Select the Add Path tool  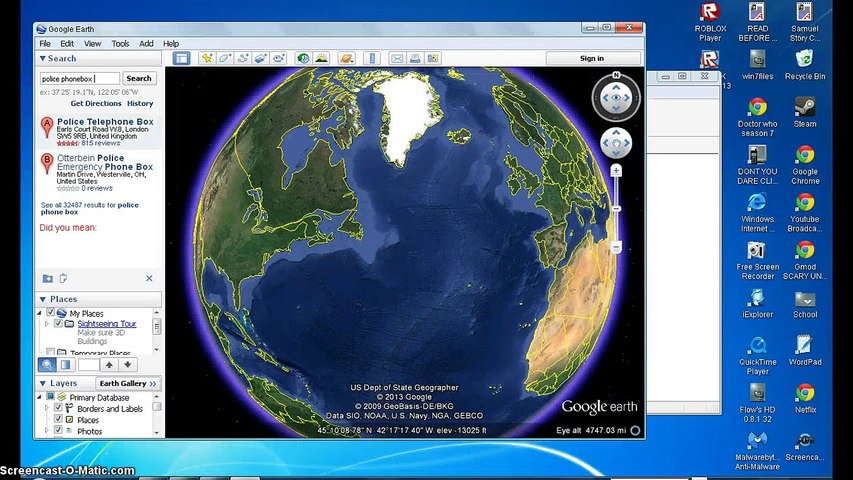click(243, 58)
